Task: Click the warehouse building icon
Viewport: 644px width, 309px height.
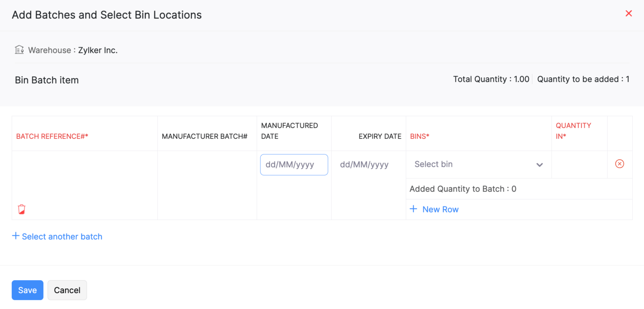Action: pos(19,50)
